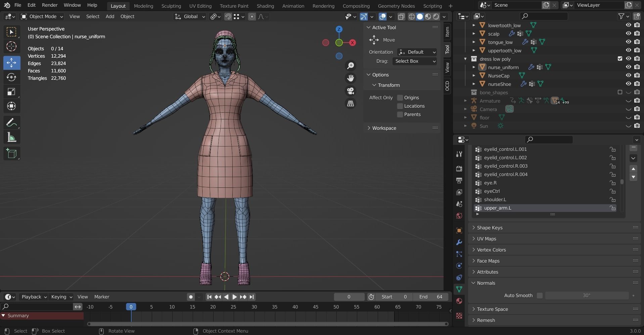Click the zoom view magnifier icon
Screen dimensions: 644x335
[x=351, y=66]
